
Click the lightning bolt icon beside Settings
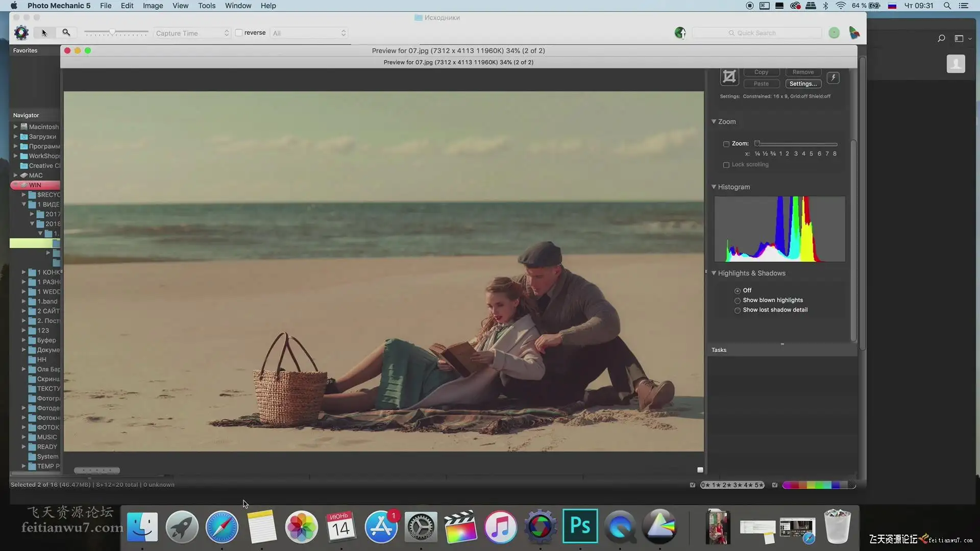tap(833, 78)
